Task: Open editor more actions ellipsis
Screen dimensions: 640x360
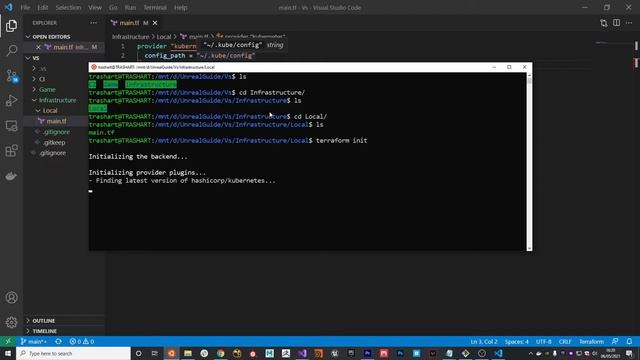Action: [x=629, y=23]
